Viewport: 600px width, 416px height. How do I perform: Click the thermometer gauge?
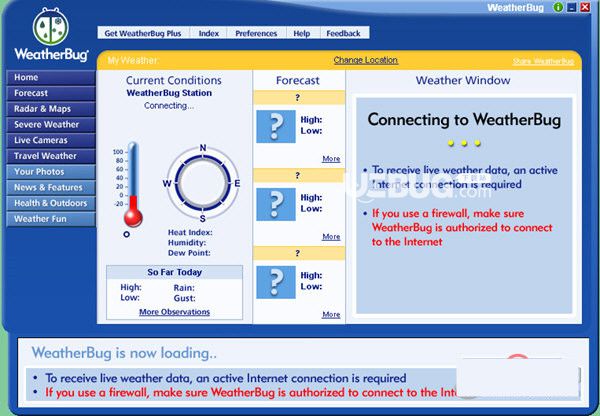pyautogui.click(x=132, y=185)
